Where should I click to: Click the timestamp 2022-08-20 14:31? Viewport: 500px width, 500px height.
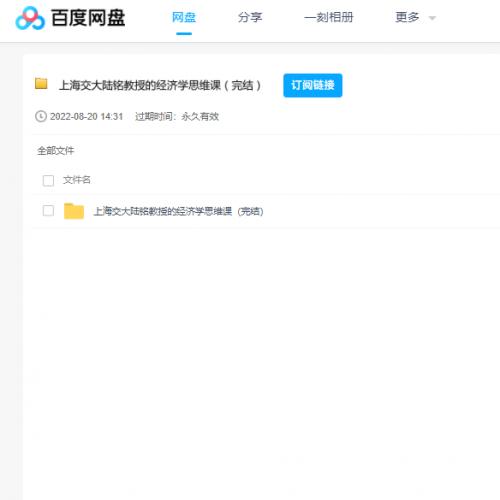click(x=86, y=117)
